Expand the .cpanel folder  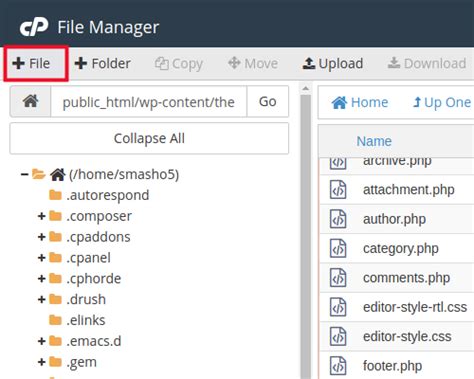pos(41,258)
